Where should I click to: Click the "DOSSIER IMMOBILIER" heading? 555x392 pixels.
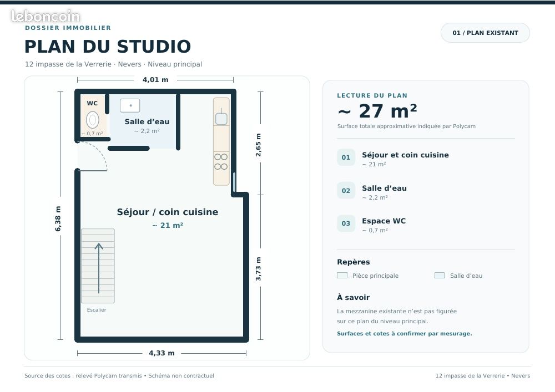tap(68, 28)
